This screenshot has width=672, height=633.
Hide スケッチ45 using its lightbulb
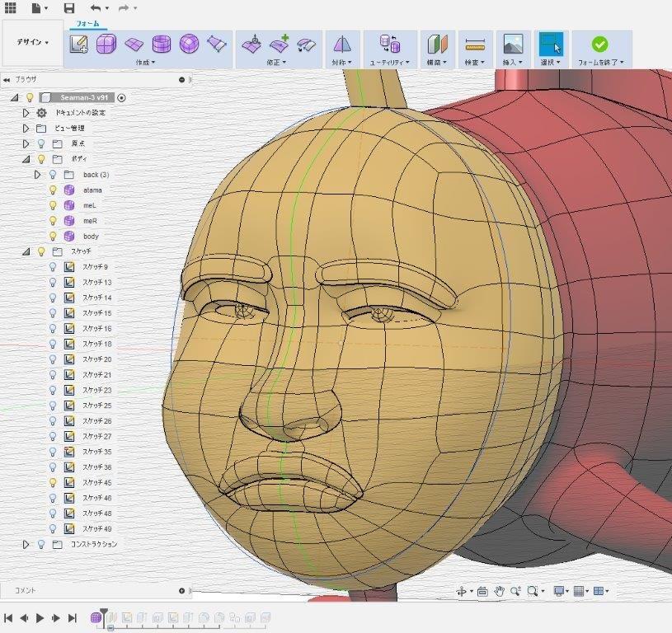point(53,482)
